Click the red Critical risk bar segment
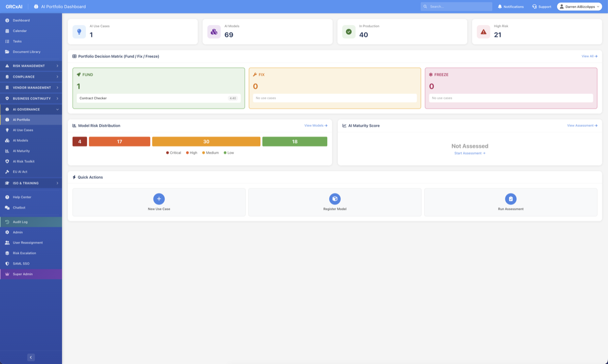The height and width of the screenshot is (364, 608). click(x=80, y=141)
